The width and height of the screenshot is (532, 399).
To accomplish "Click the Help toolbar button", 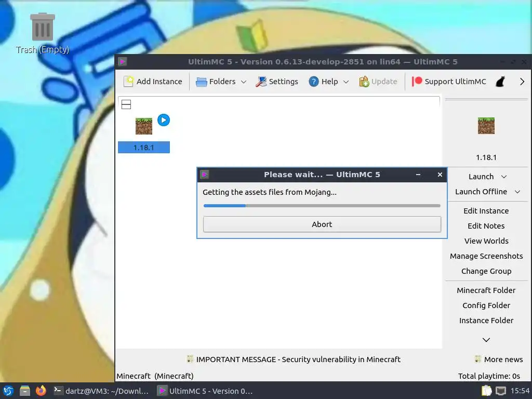I will click(x=323, y=82).
